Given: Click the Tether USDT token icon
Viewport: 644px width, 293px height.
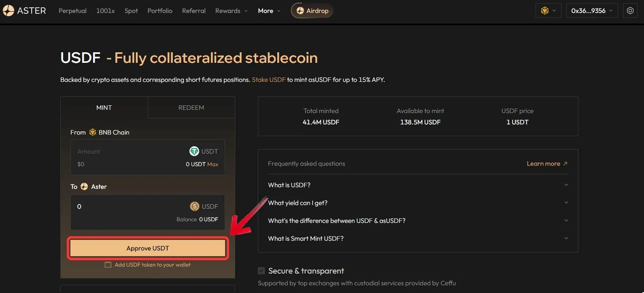Looking at the screenshot, I should pyautogui.click(x=194, y=151).
